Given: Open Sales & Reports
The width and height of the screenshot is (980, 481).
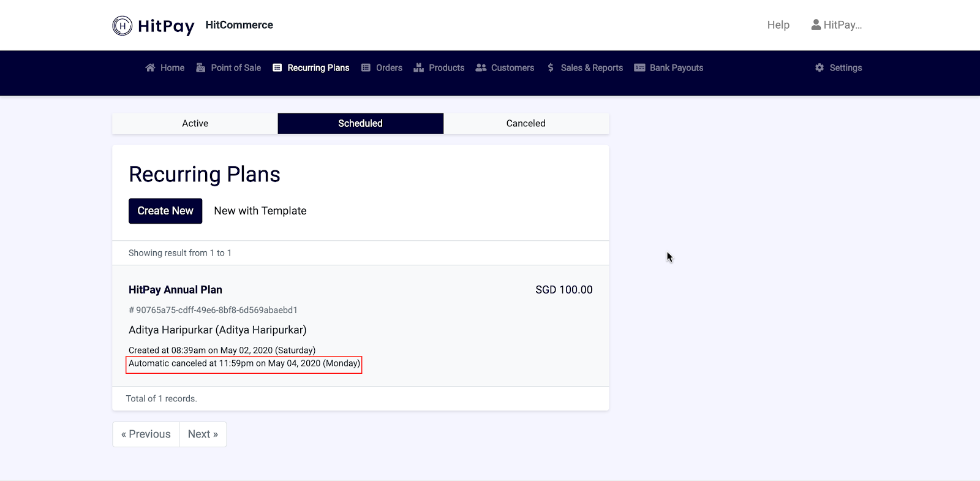Looking at the screenshot, I should [585, 68].
